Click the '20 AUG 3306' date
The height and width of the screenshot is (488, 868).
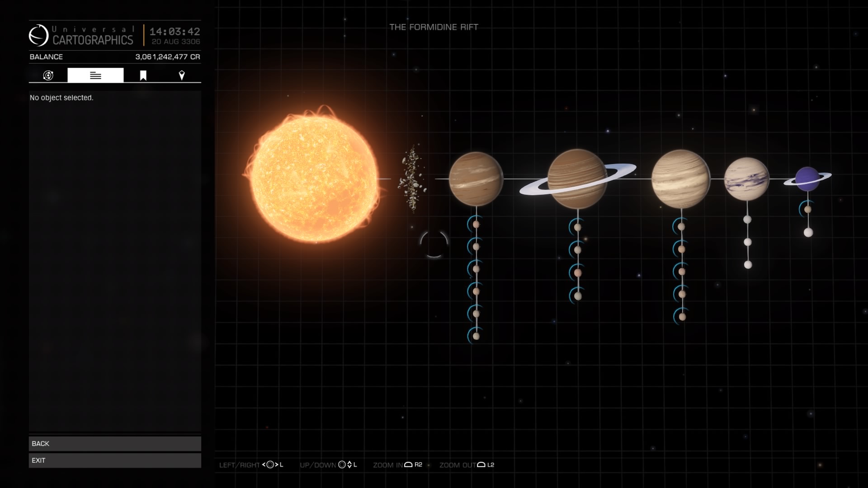pos(176,42)
